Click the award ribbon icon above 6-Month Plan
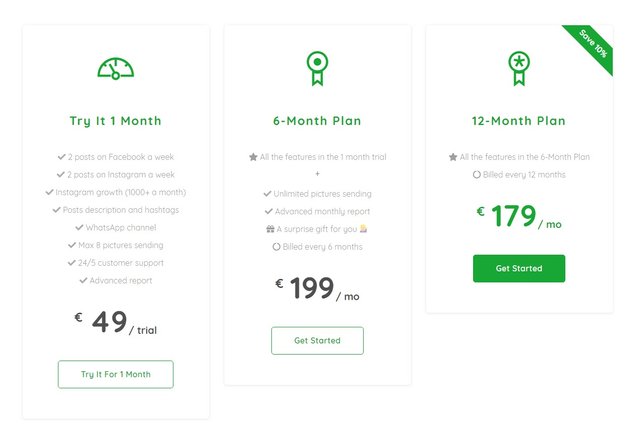 [x=317, y=68]
